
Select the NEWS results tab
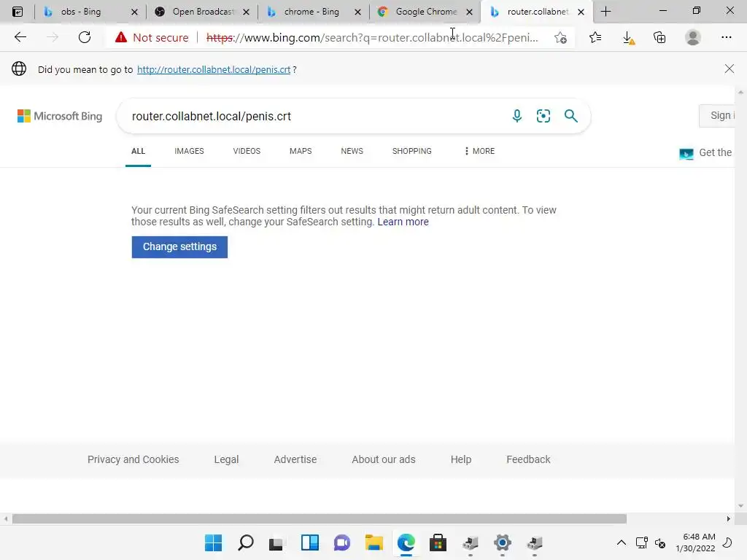(352, 151)
